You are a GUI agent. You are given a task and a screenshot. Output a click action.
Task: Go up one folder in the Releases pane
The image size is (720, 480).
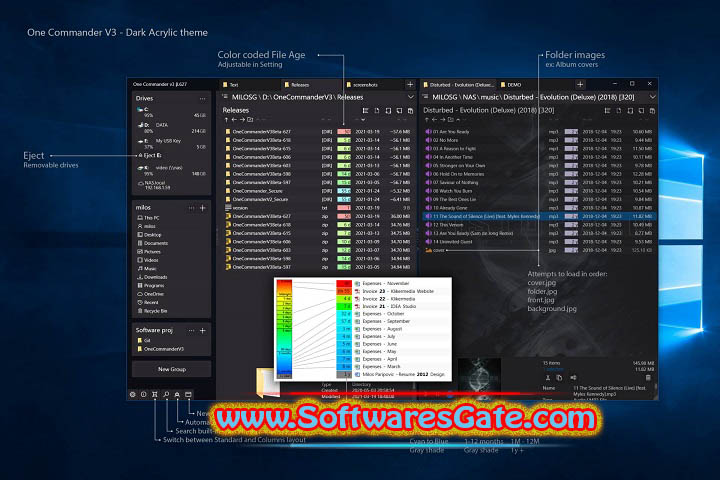226,119
